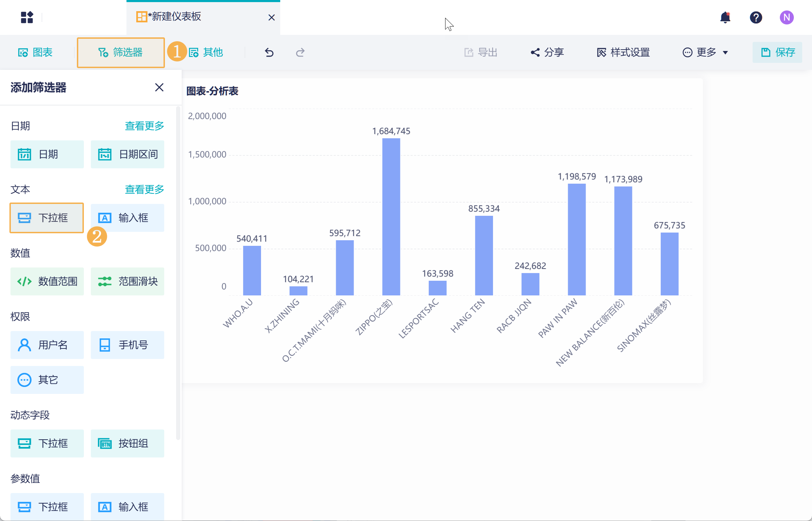Open notifications bell
Screen dimensions: 812x521
coord(725,17)
